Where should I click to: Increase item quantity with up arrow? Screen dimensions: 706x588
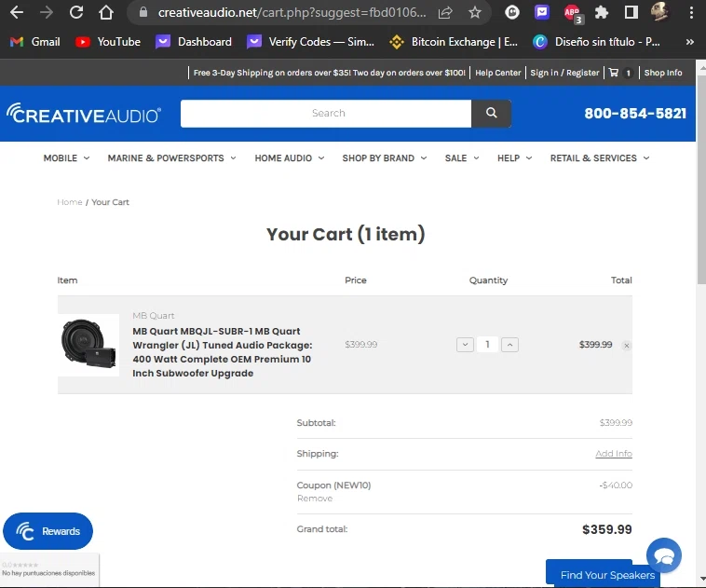pos(509,345)
